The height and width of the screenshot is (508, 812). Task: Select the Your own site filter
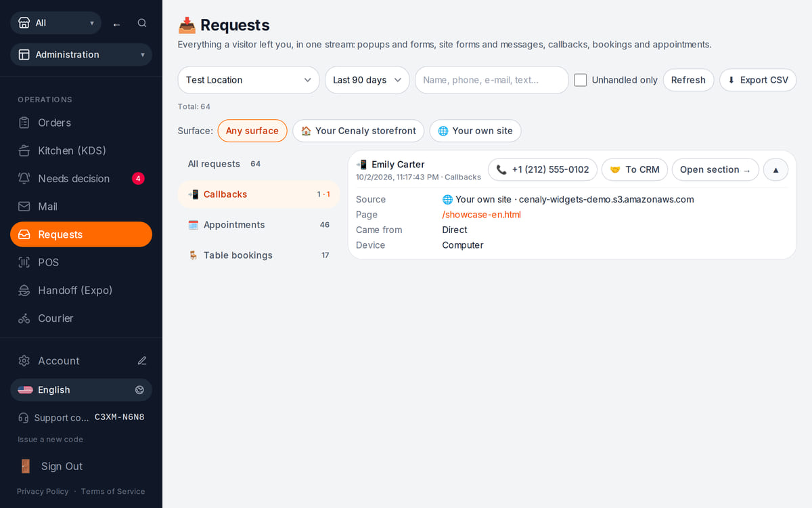pyautogui.click(x=475, y=131)
